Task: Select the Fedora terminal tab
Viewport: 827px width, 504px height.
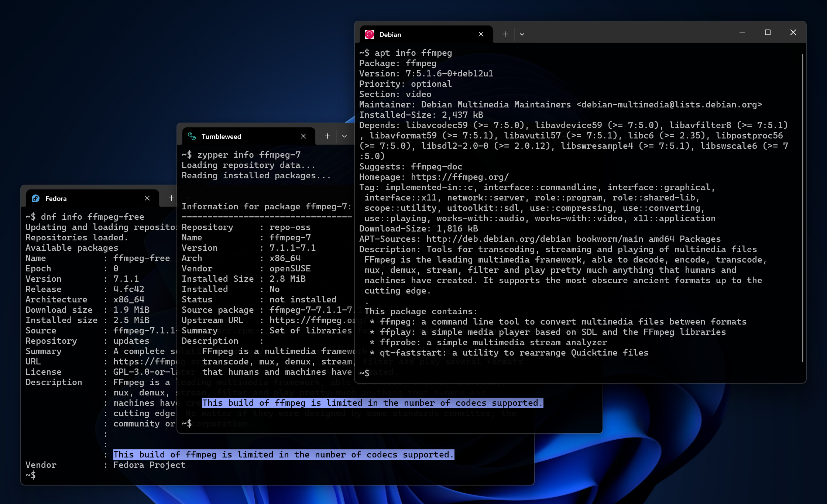Action: pyautogui.click(x=92, y=198)
